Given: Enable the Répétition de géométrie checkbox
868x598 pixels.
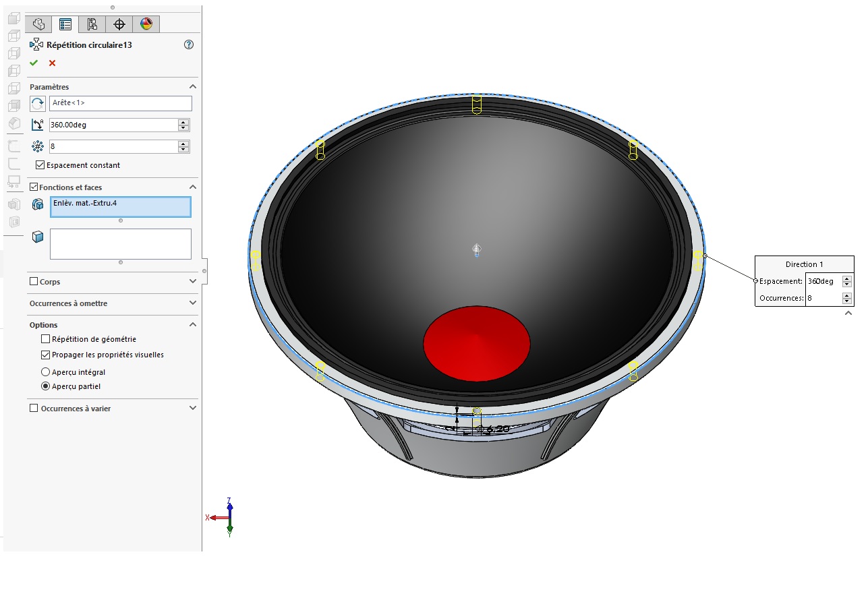Looking at the screenshot, I should point(46,339).
